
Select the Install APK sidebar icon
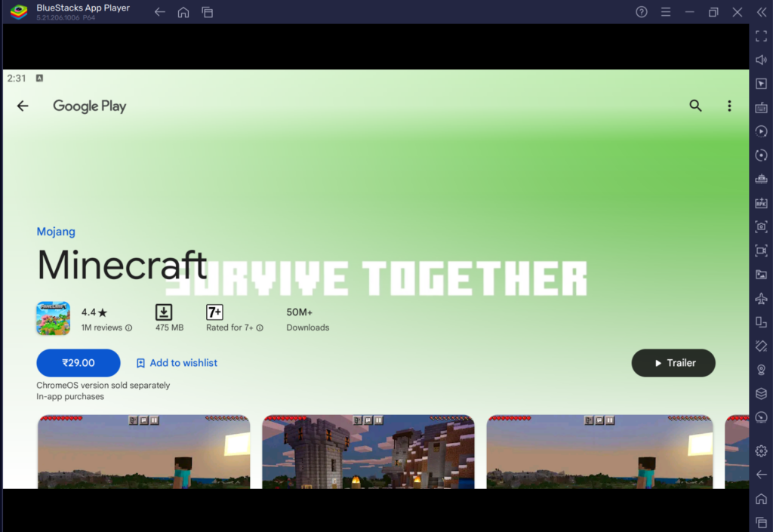(x=761, y=203)
